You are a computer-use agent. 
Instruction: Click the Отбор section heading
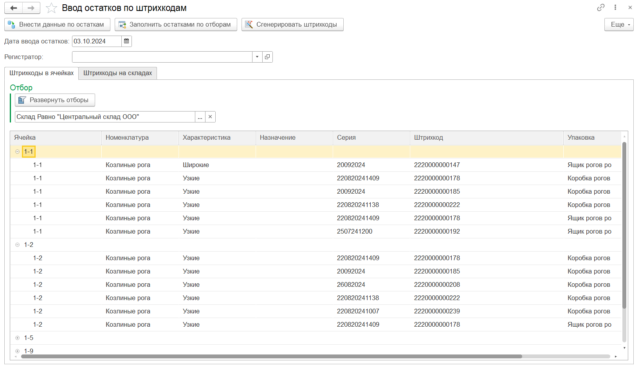(x=21, y=87)
